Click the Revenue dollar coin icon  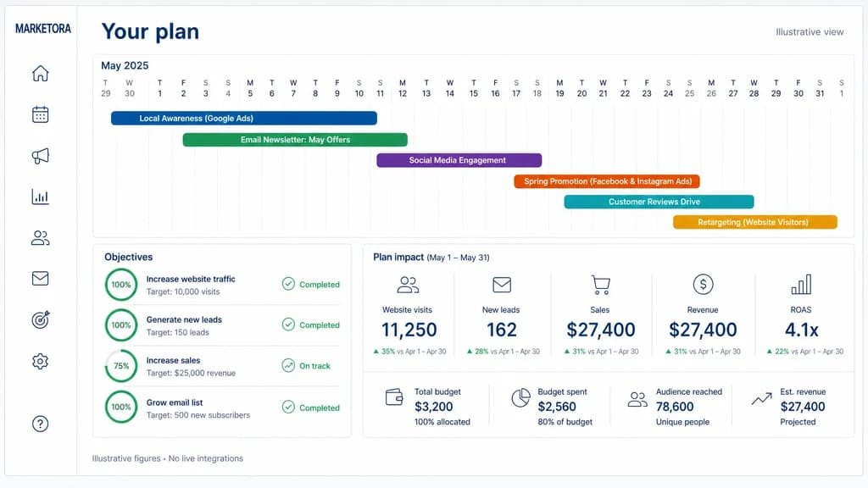[x=703, y=285]
